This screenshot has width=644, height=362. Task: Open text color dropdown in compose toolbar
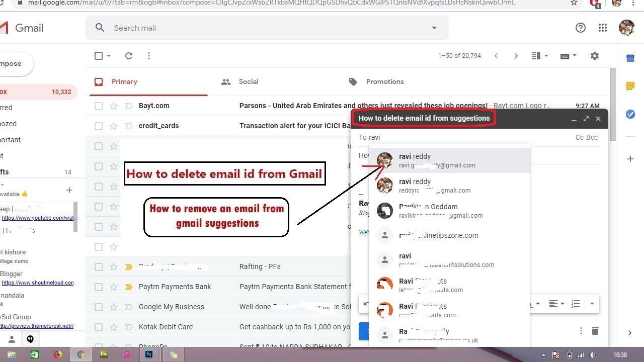pos(533,304)
